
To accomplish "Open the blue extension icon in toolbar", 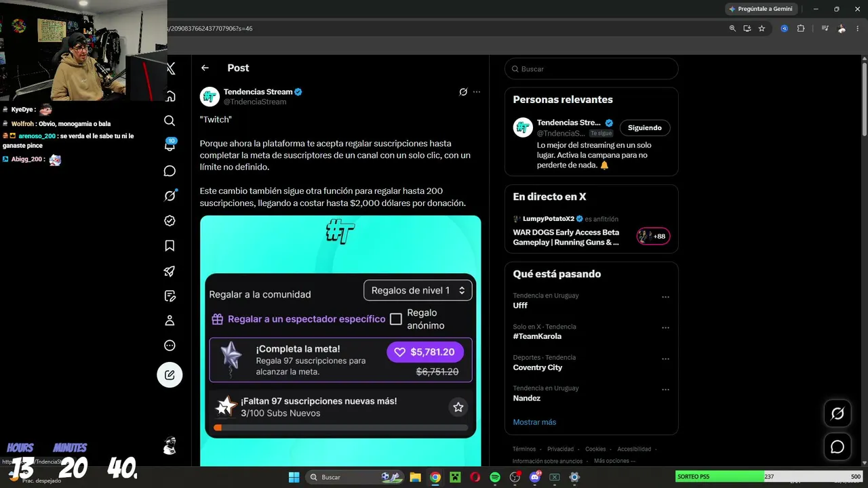I will [x=785, y=28].
